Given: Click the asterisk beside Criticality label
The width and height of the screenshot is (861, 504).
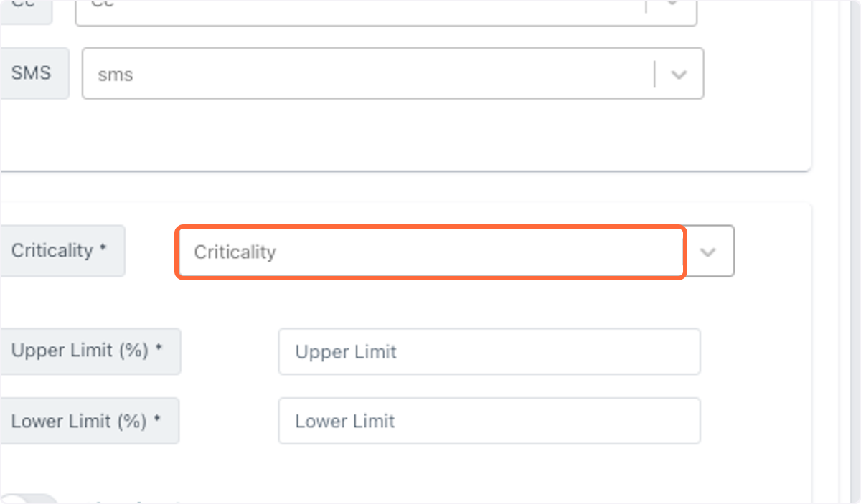Looking at the screenshot, I should [103, 248].
